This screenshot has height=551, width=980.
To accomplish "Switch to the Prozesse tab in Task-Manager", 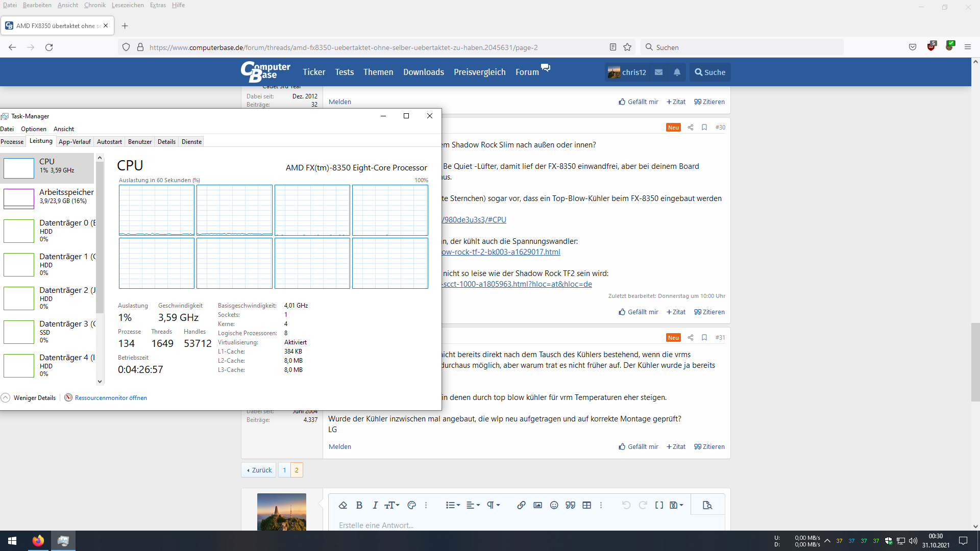I will point(12,142).
